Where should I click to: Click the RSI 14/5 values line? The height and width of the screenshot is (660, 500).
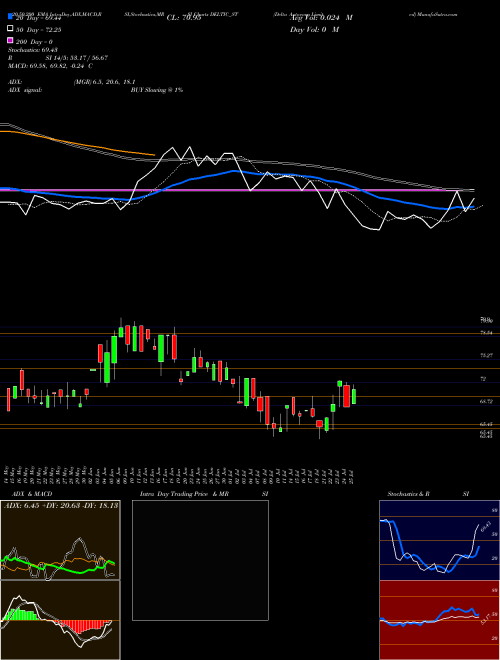point(58,58)
